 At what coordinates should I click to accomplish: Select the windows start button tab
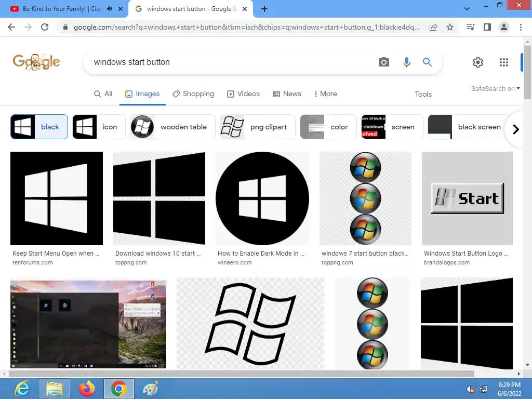(191, 9)
